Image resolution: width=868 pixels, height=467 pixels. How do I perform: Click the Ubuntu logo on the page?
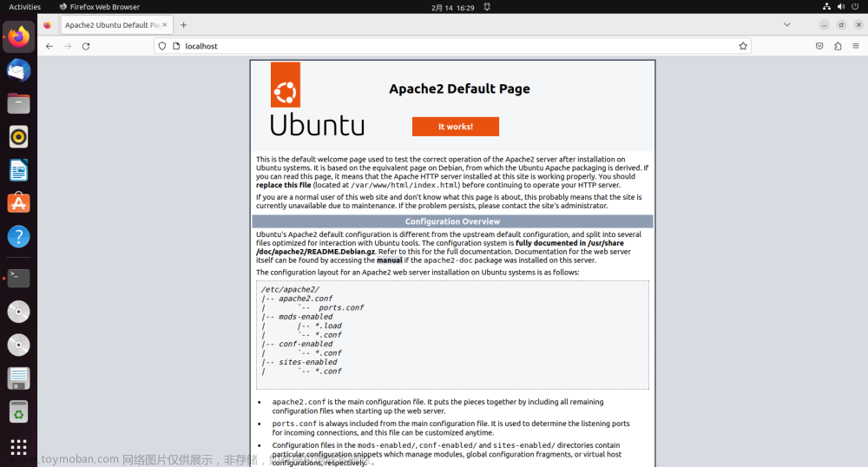[x=317, y=100]
